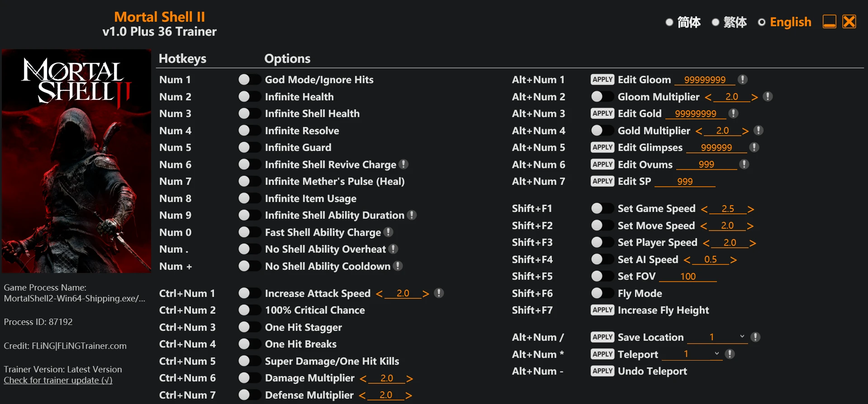The width and height of the screenshot is (868, 404).
Task: Click info icon beside Gloom Multiplier
Action: click(x=768, y=96)
